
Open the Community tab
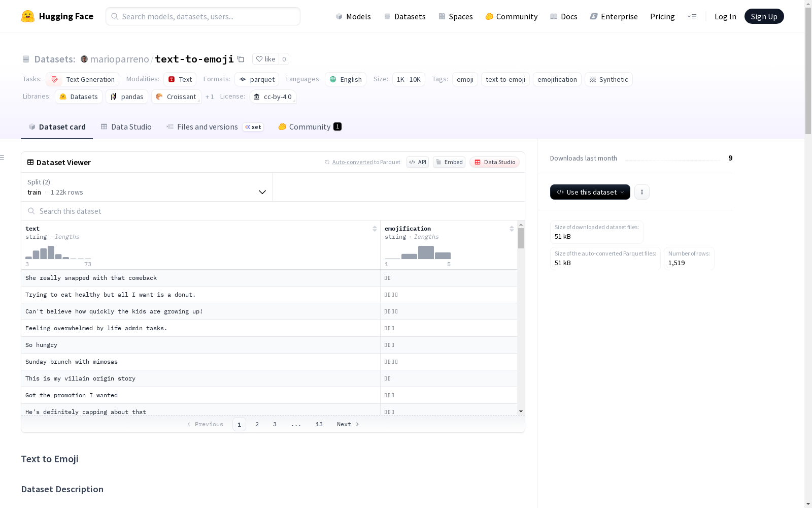(x=310, y=127)
